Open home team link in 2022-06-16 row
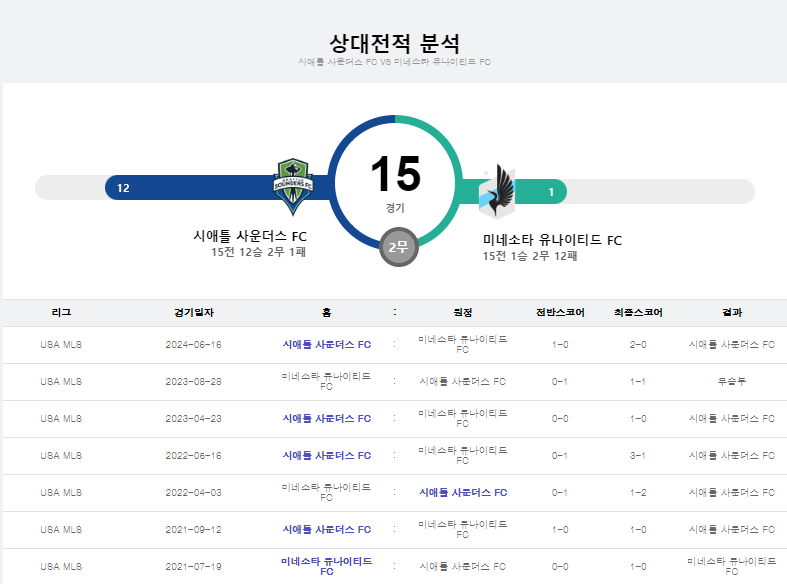 327,456
